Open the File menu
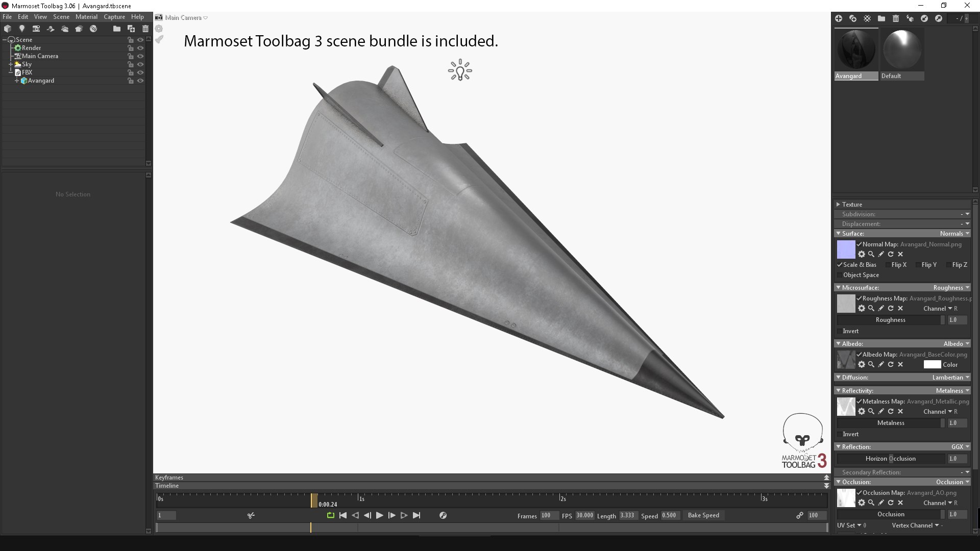980x551 pixels. click(x=7, y=17)
